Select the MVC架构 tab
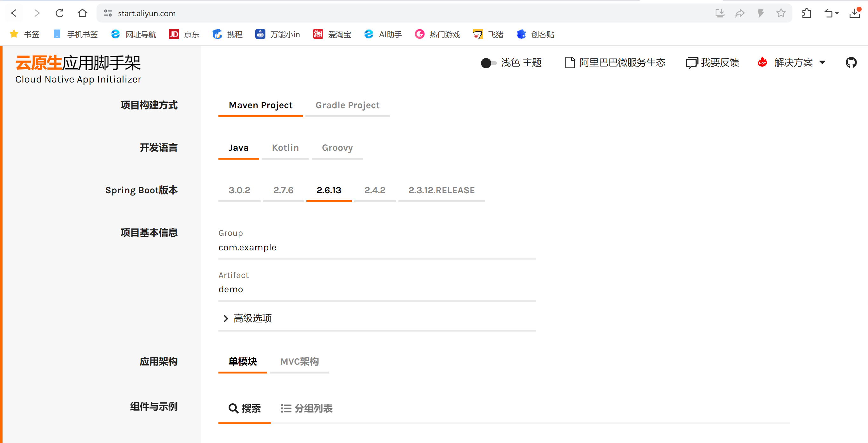 299,361
